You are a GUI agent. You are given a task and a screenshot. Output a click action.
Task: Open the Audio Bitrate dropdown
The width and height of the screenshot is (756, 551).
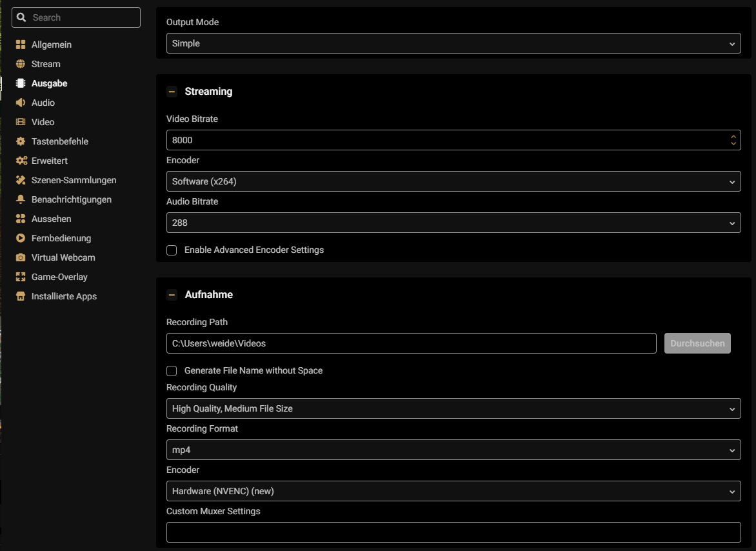(453, 223)
